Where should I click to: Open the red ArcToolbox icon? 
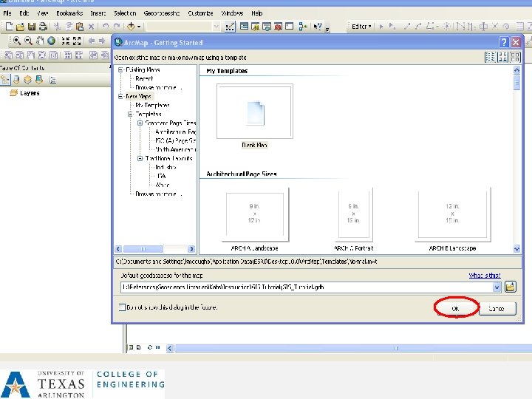[278, 27]
